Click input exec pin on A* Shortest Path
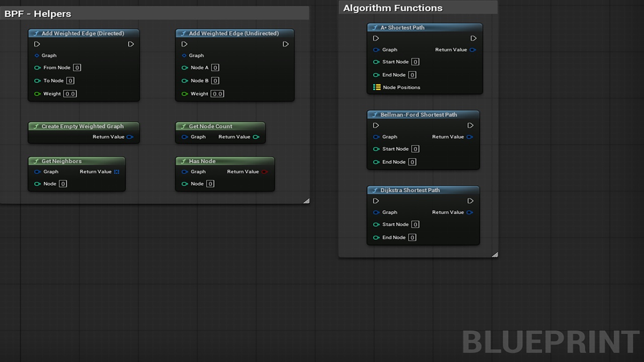The height and width of the screenshot is (362, 644). (x=376, y=38)
